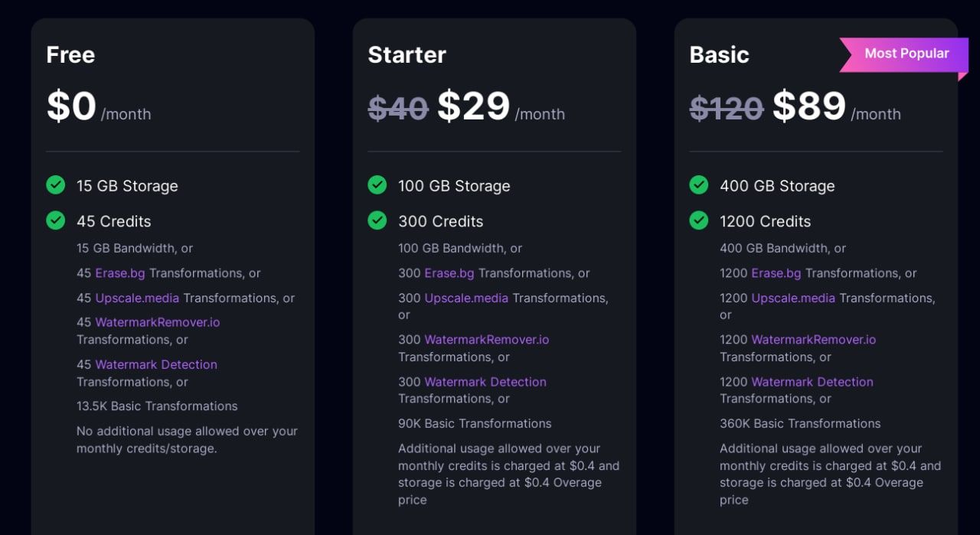Open Erase.bg link in Basic plan
The width and height of the screenshot is (980, 535).
click(776, 273)
